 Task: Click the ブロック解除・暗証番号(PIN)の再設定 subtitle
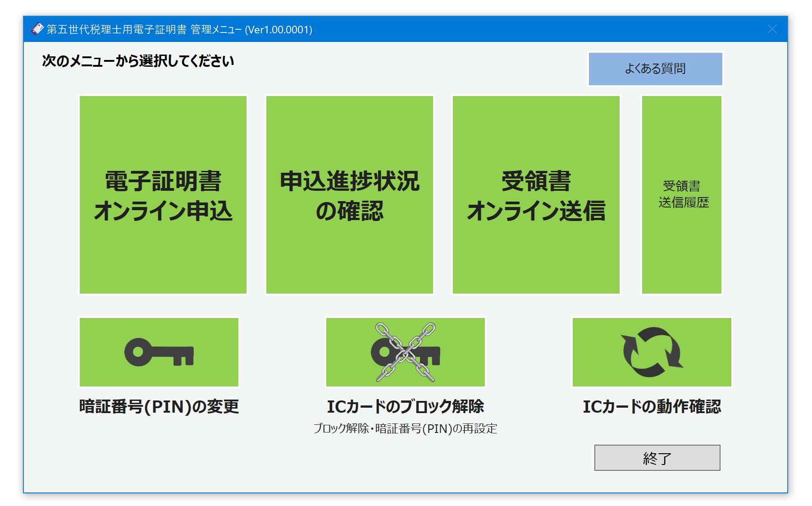pyautogui.click(x=405, y=428)
